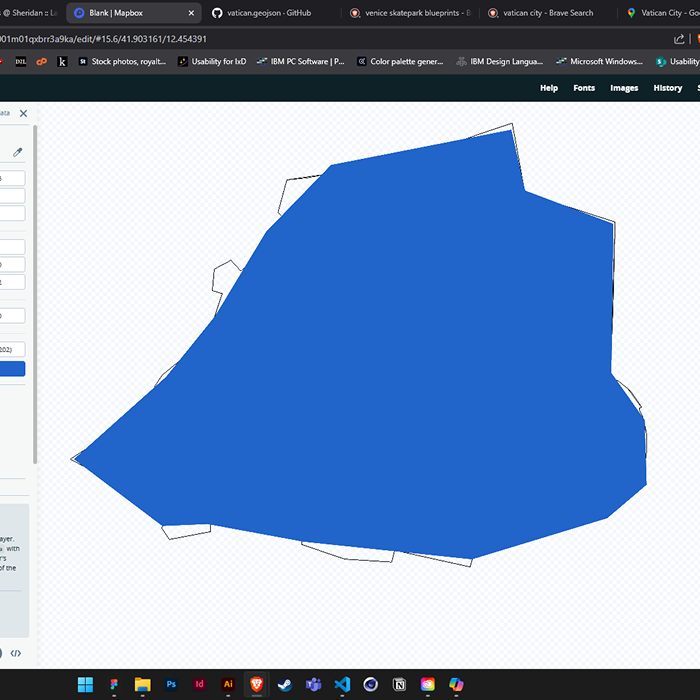Screen dimensions: 700x700
Task: Open Copilot from the taskbar
Action: [456, 684]
